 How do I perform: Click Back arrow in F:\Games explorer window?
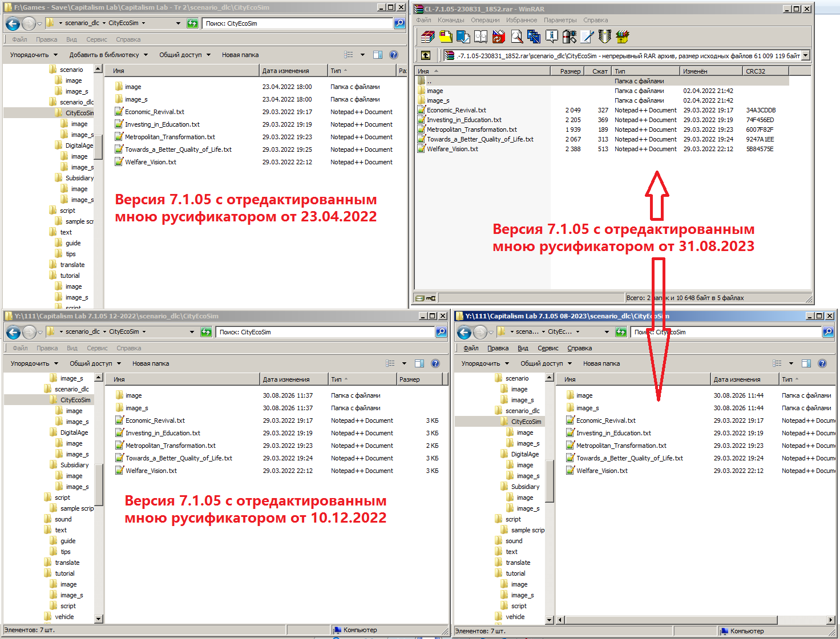pos(13,23)
